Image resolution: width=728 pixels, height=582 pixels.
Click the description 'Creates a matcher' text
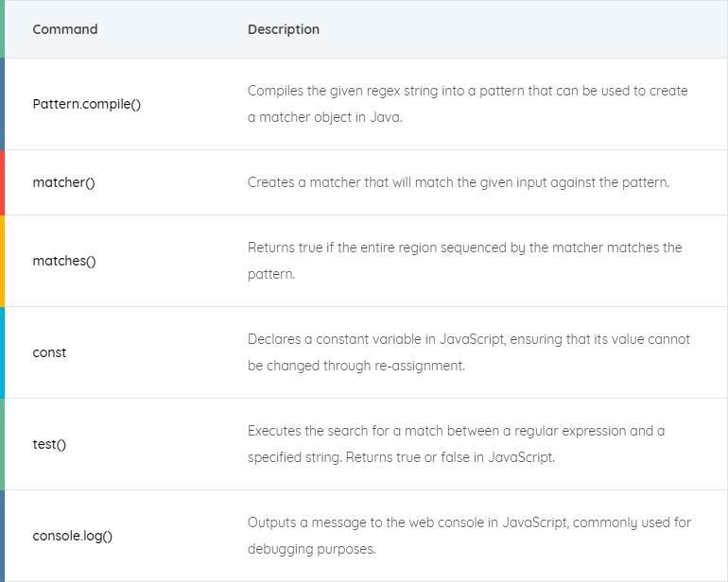tap(459, 182)
